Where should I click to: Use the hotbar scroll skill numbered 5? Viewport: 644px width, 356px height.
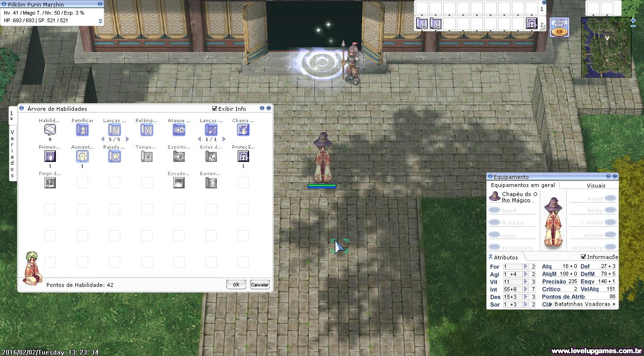pyautogui.click(x=422, y=24)
